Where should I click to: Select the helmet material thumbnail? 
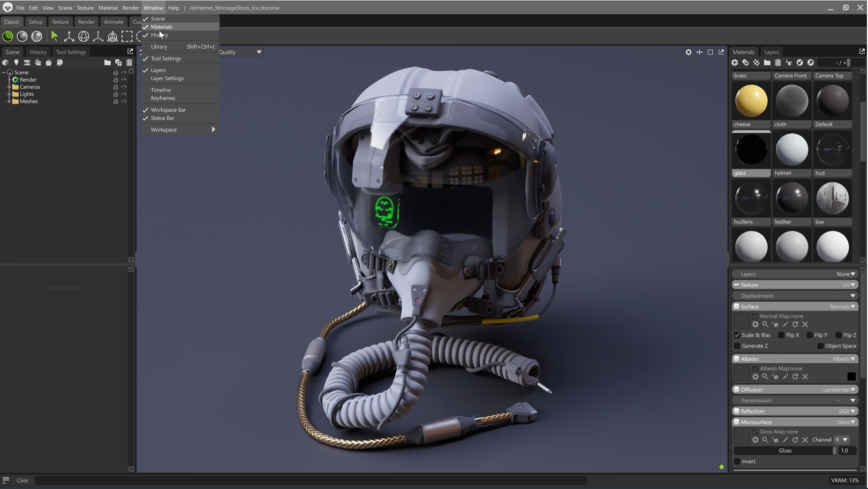tap(791, 150)
